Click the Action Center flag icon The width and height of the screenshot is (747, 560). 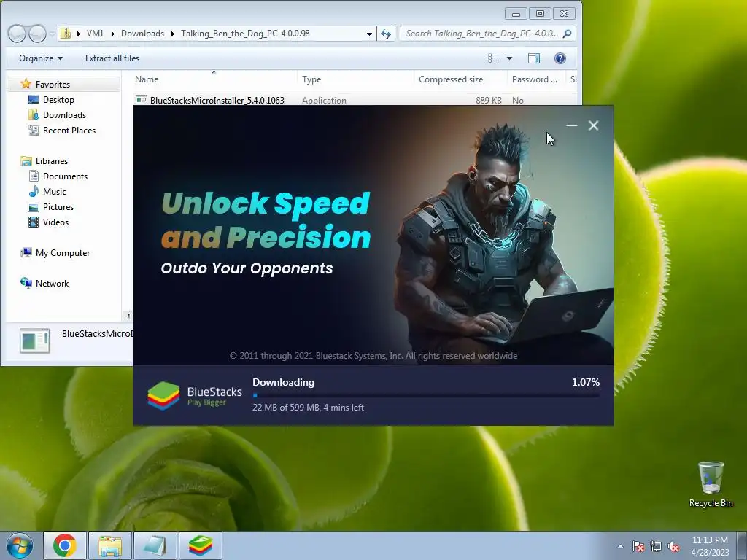tap(638, 546)
